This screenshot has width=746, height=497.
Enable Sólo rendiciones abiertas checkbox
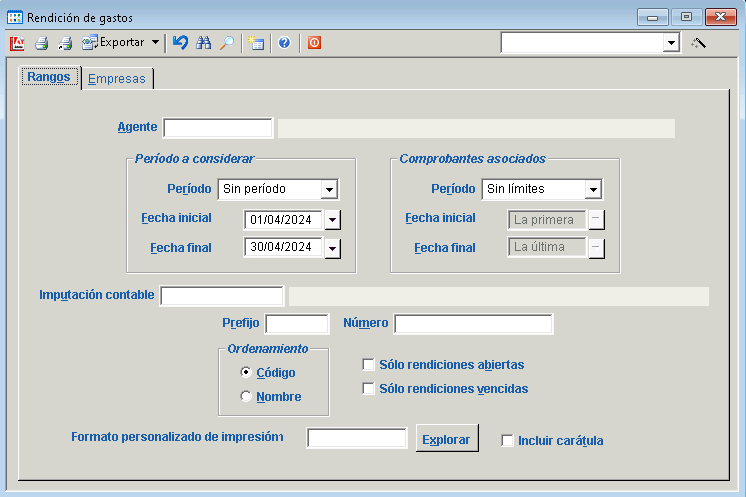[368, 365]
